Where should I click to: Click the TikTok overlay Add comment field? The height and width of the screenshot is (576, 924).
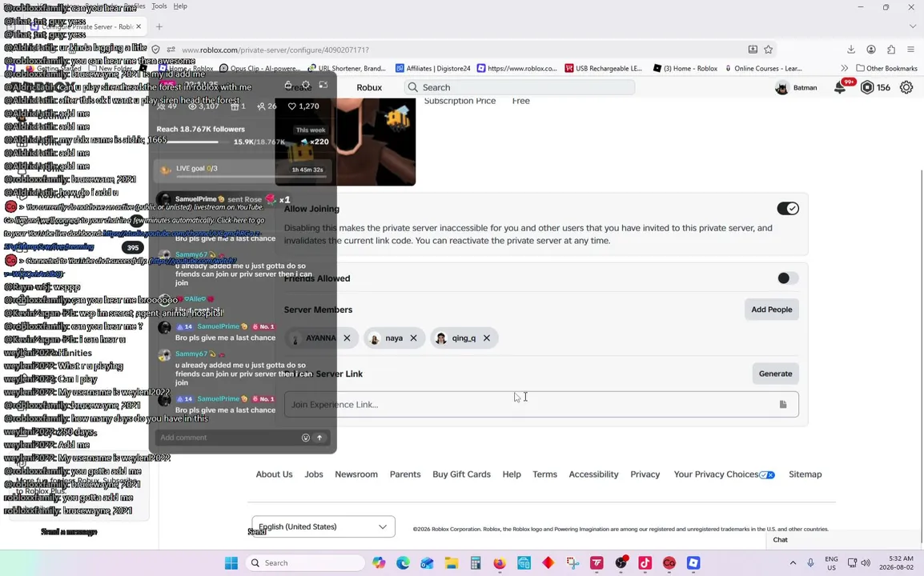pyautogui.click(x=227, y=438)
